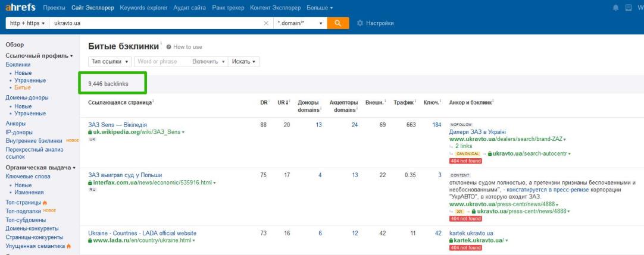Image resolution: width=644 pixels, height=255 pixels.
Task: Sort table by the UR column header
Action: 283,102
